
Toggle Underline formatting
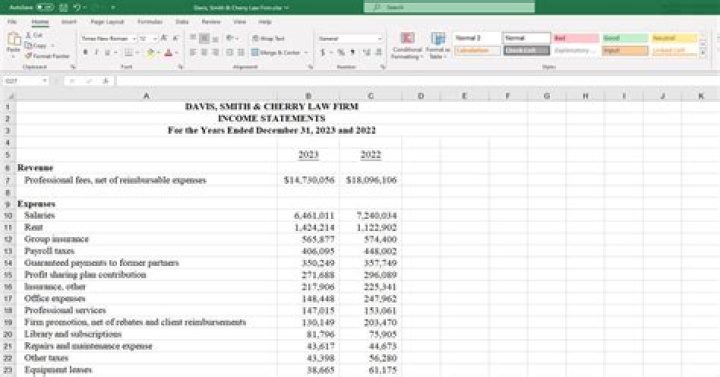coord(107,53)
